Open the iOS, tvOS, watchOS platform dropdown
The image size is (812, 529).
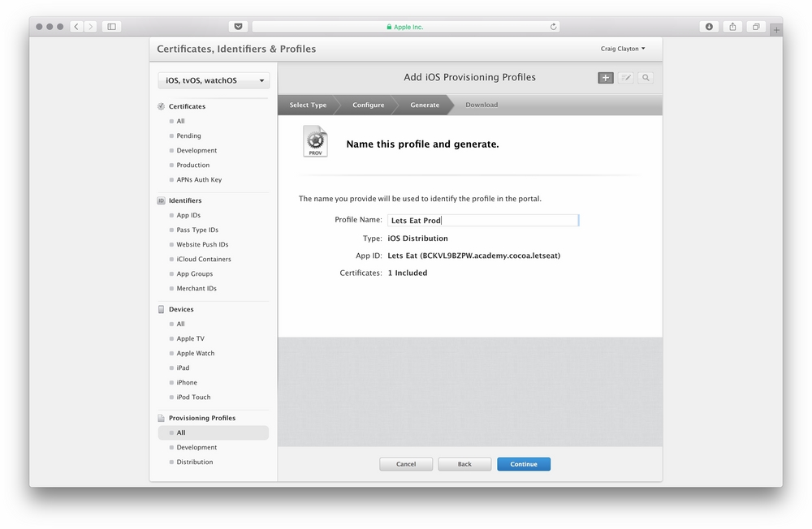pyautogui.click(x=214, y=80)
